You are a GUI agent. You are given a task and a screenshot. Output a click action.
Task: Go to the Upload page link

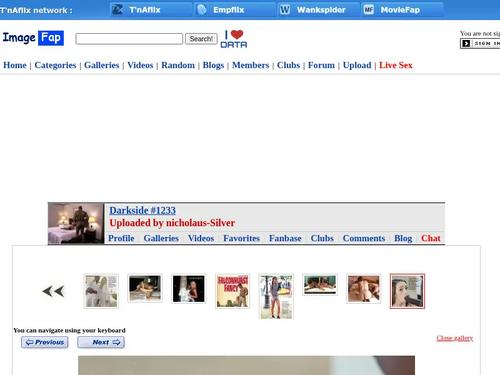pyautogui.click(x=357, y=65)
